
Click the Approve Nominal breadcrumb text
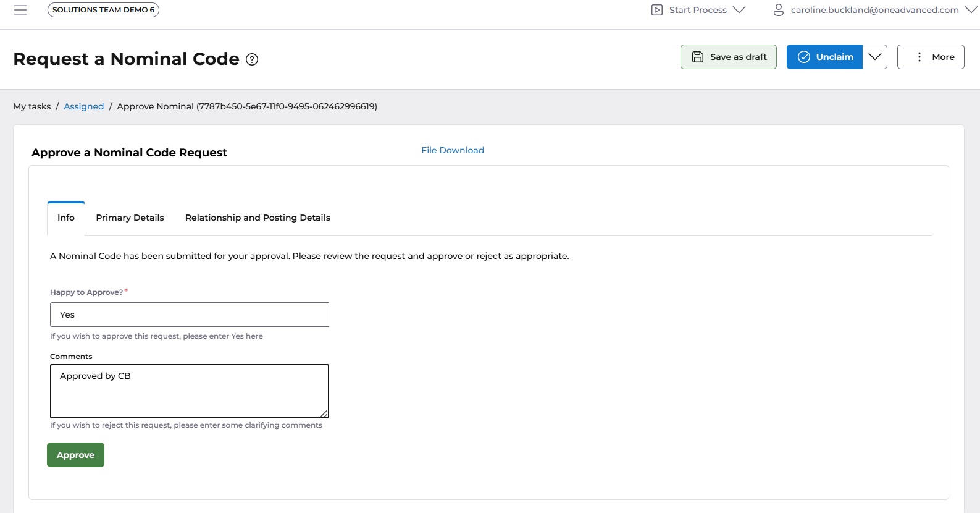coord(247,106)
